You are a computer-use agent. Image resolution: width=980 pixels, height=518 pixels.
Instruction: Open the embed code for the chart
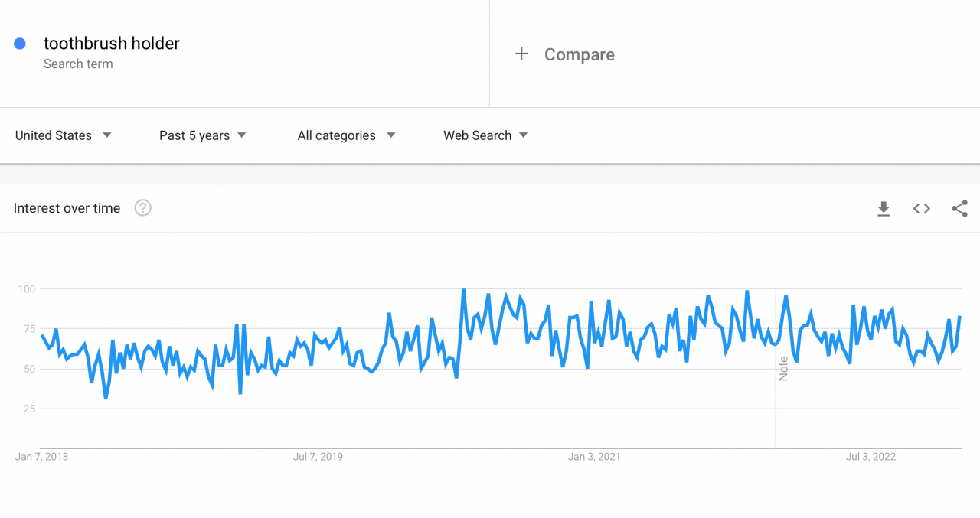(x=921, y=208)
